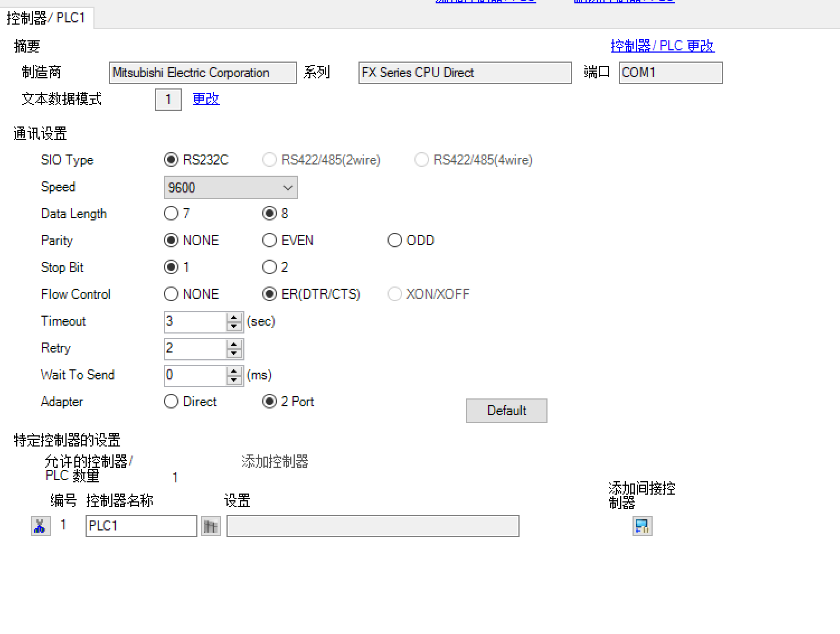Click the delete controller icon beside PLC1

coord(40,526)
